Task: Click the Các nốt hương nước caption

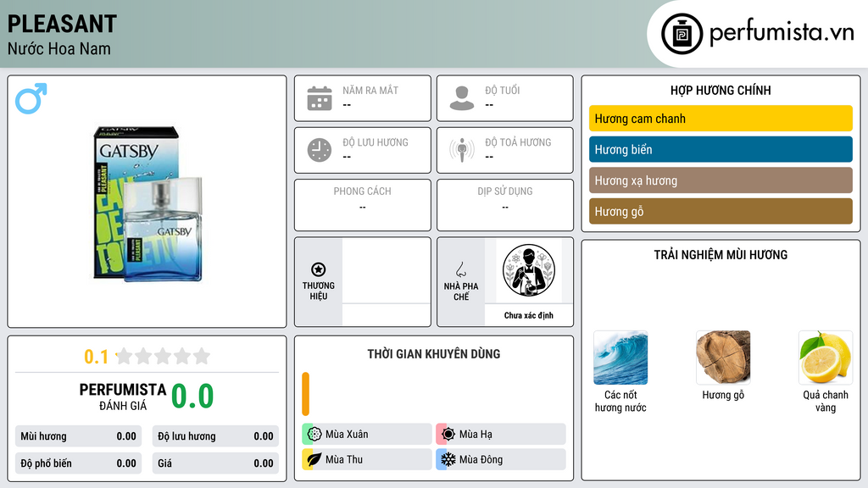Action: point(620,401)
